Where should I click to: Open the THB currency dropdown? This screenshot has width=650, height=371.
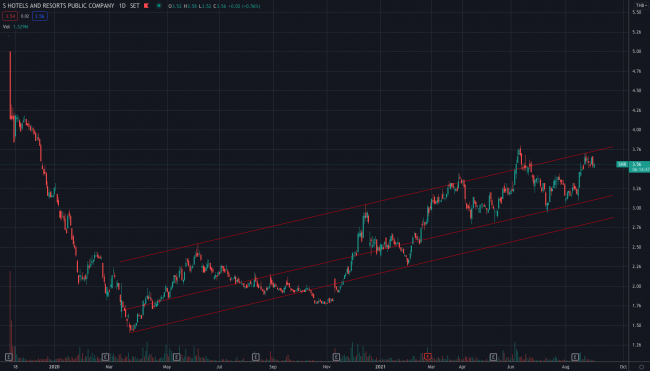click(x=641, y=5)
